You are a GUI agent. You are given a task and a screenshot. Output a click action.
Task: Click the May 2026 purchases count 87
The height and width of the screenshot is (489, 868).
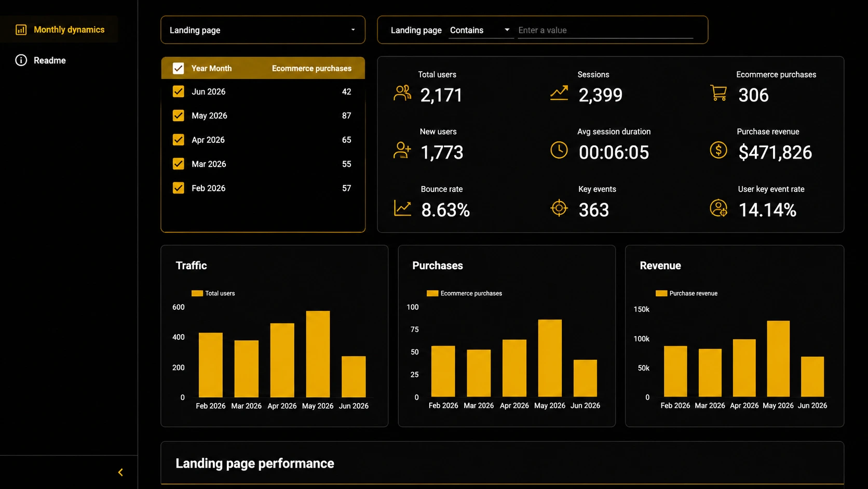point(346,115)
